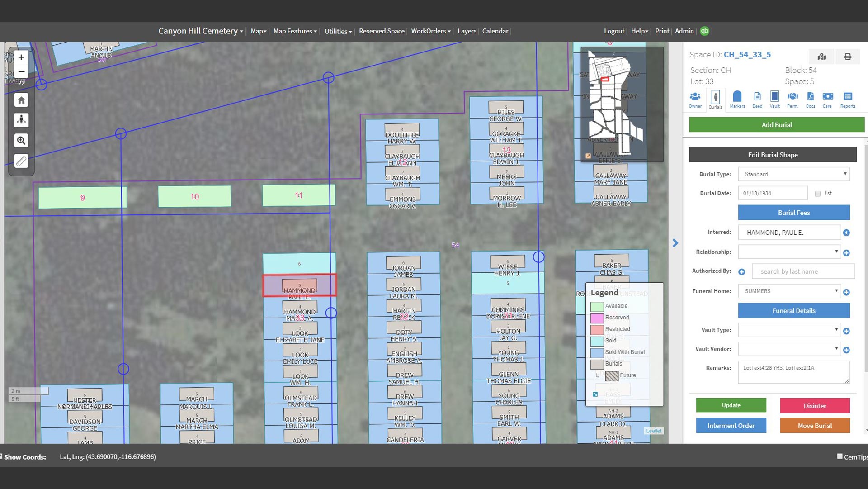Open the Utilities menu
The width and height of the screenshot is (868, 489).
338,31
